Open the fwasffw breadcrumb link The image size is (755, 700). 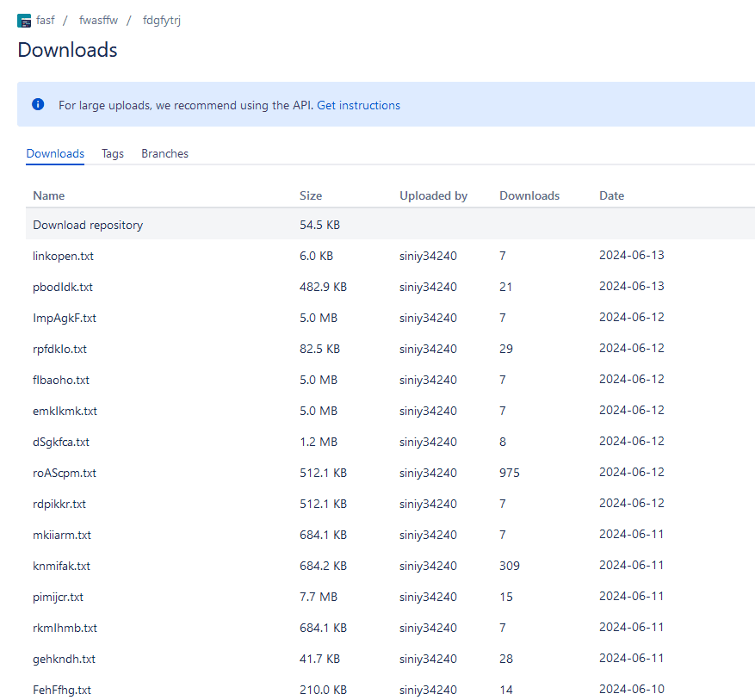(98, 20)
